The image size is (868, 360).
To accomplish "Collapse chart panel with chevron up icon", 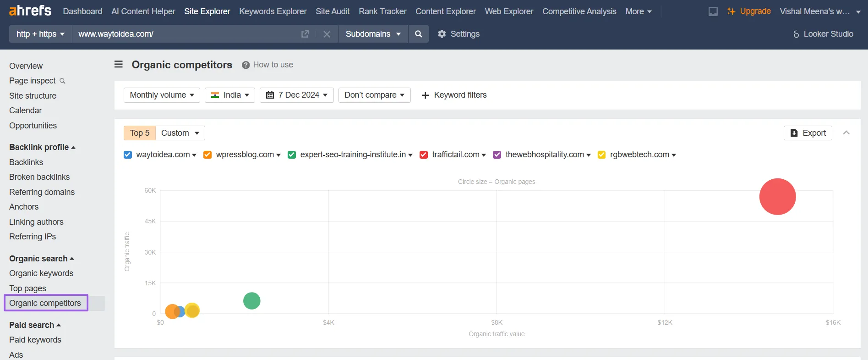I will (x=846, y=133).
